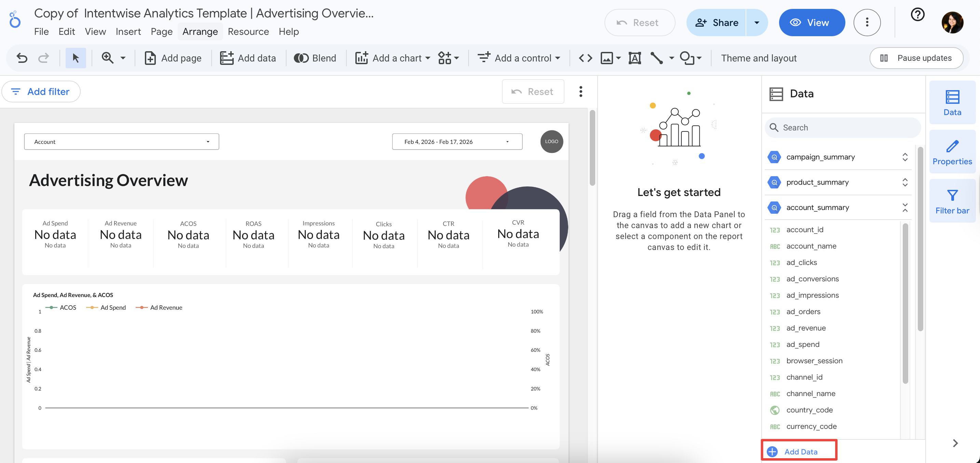Image resolution: width=980 pixels, height=463 pixels.
Task: Open the date range dropdown
Action: (457, 142)
